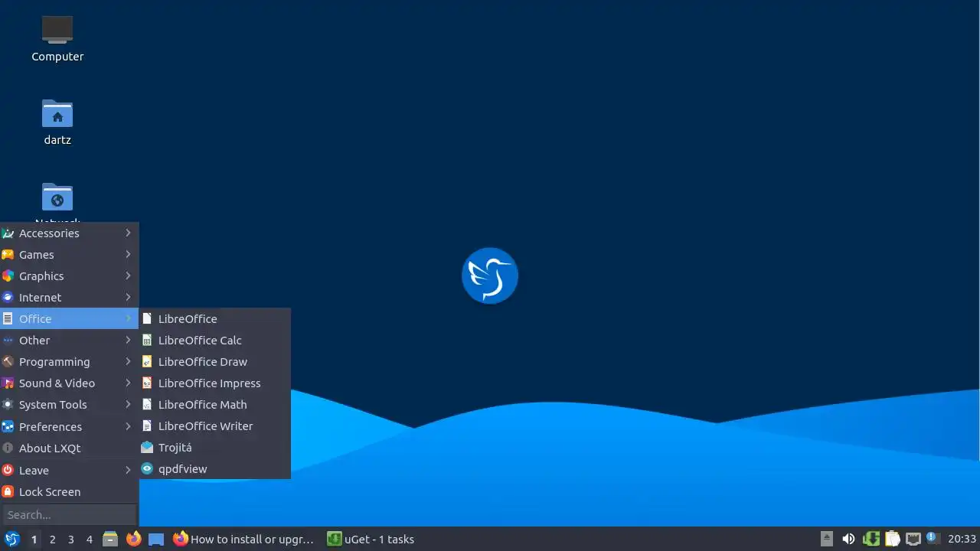Image resolution: width=980 pixels, height=551 pixels.
Task: Select the Computer desktop icon
Action: point(57,38)
